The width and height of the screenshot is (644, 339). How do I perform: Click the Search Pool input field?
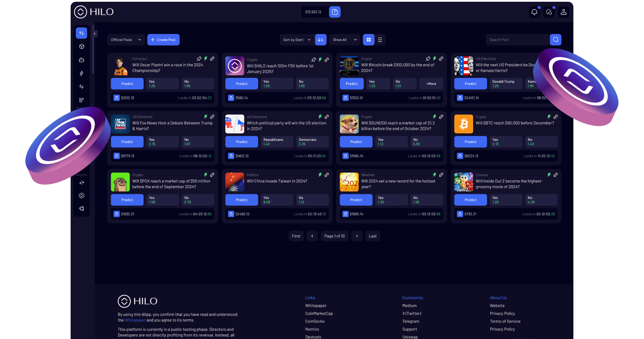[518, 40]
